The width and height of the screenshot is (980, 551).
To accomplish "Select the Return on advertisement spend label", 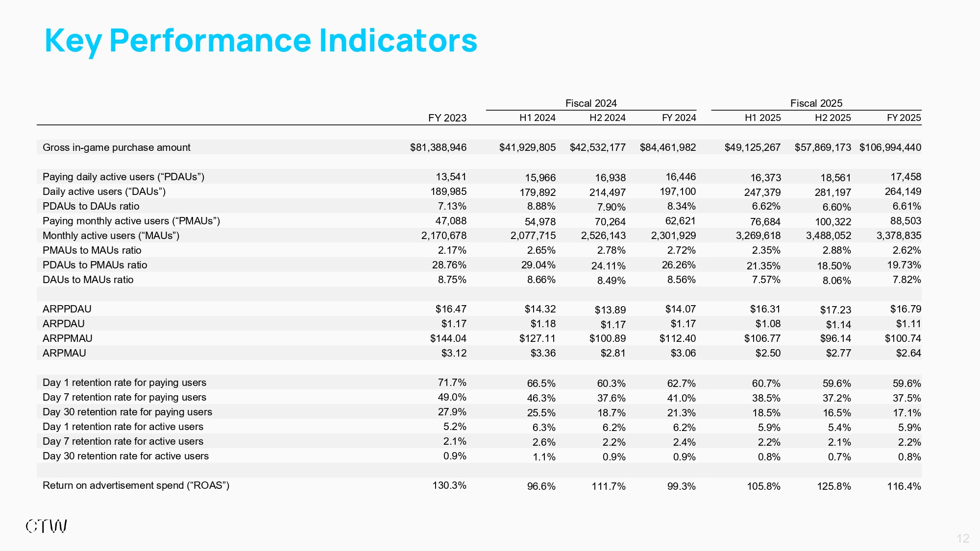I will (x=136, y=485).
